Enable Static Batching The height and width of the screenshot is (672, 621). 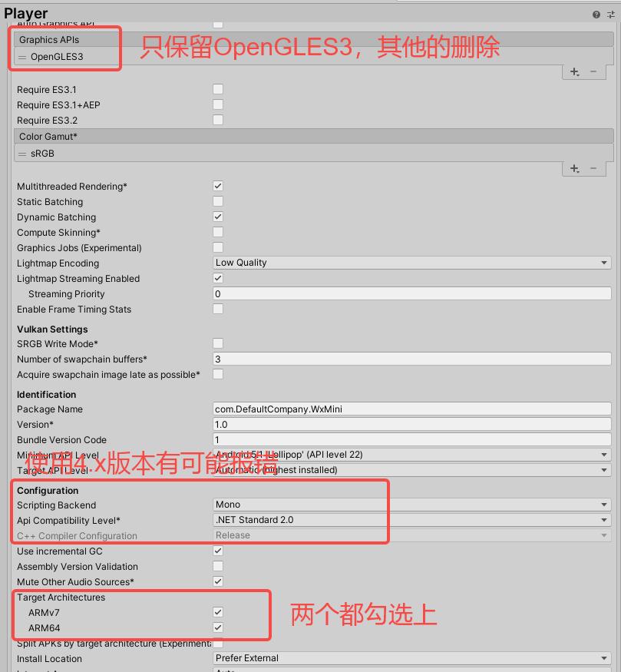(x=218, y=201)
